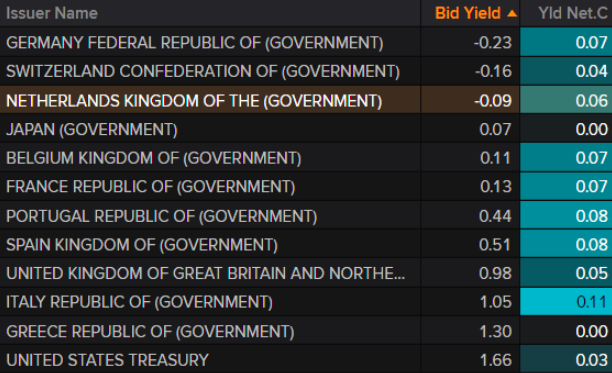This screenshot has width=612, height=373.
Task: Click the Bid Yield sort arrow icon
Action: (x=512, y=14)
